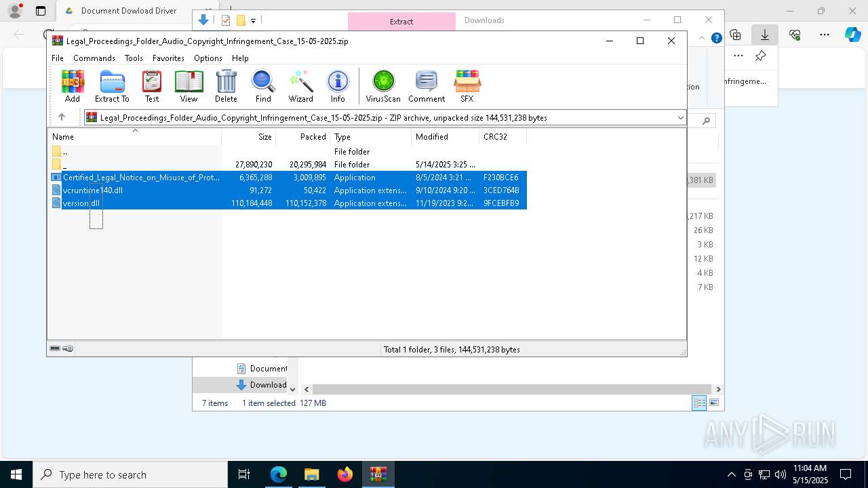Sort by the Size column header

(x=249, y=137)
